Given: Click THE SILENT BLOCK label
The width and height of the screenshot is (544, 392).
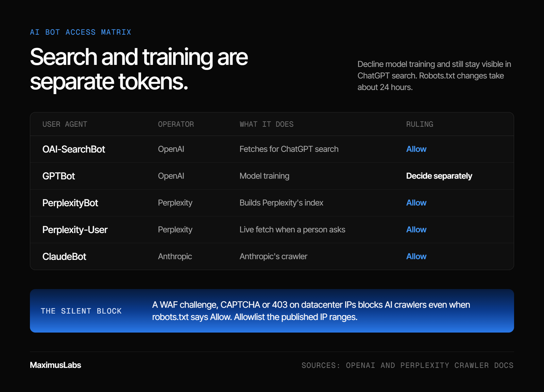Looking at the screenshot, I should pyautogui.click(x=81, y=311).
